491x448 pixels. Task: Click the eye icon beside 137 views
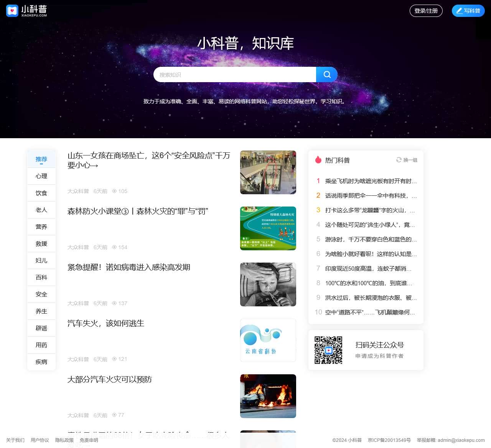114,303
